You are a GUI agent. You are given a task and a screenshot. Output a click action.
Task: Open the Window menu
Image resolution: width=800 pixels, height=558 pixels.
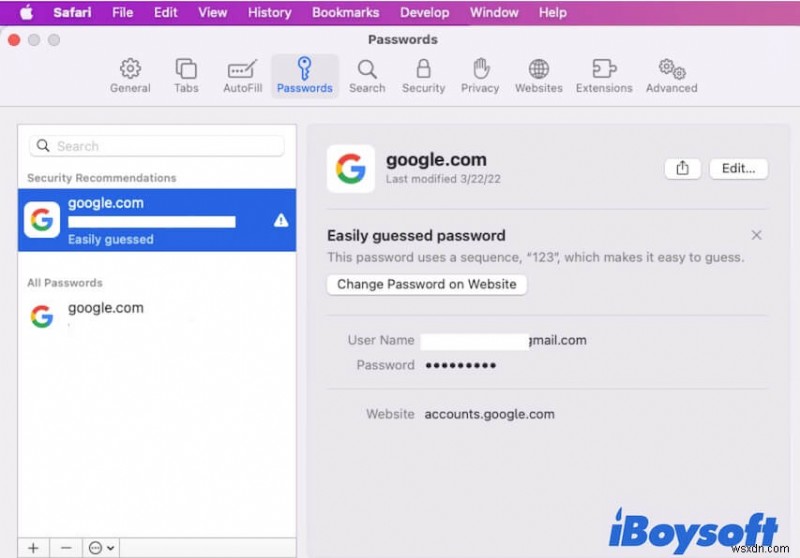494,12
